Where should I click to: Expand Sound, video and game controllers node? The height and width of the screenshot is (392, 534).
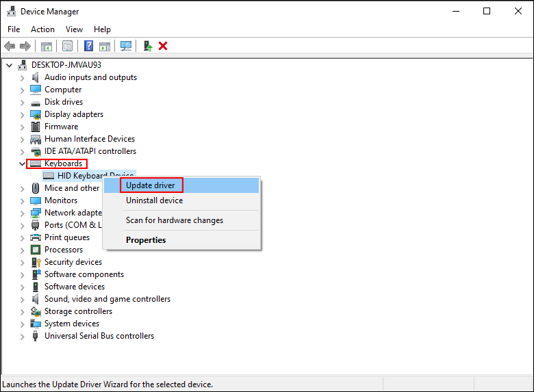[23, 300]
